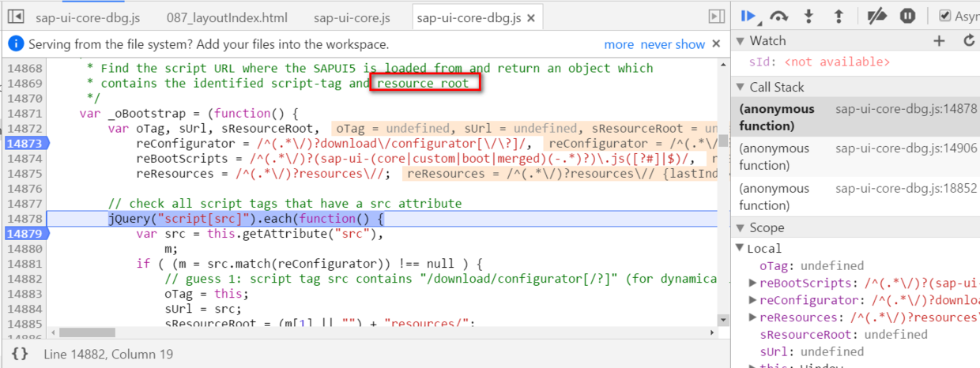
Task: Set a breakpoint on line 14882
Action: click(24, 279)
